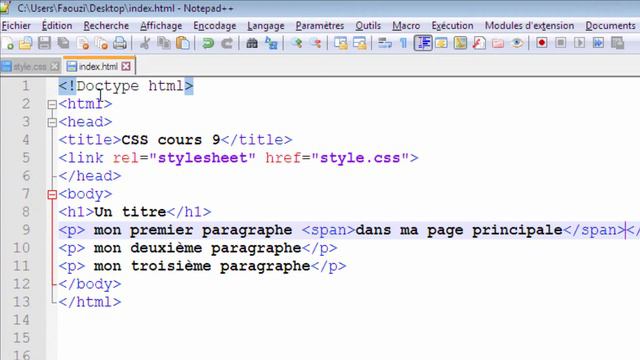The image size is (640, 360).
Task: Open the Paramètres menu
Action: pos(320,26)
